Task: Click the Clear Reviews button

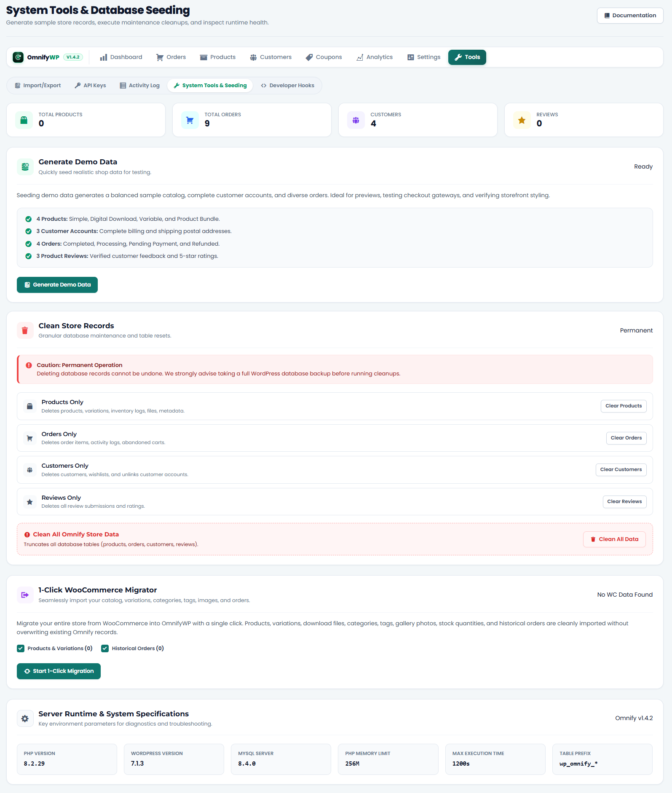Action: 624,502
